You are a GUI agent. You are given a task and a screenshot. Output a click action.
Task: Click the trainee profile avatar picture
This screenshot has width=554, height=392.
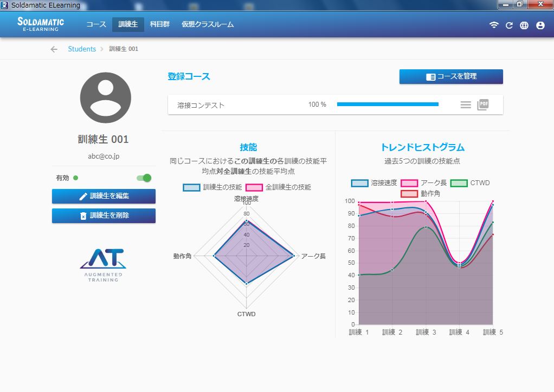105,97
